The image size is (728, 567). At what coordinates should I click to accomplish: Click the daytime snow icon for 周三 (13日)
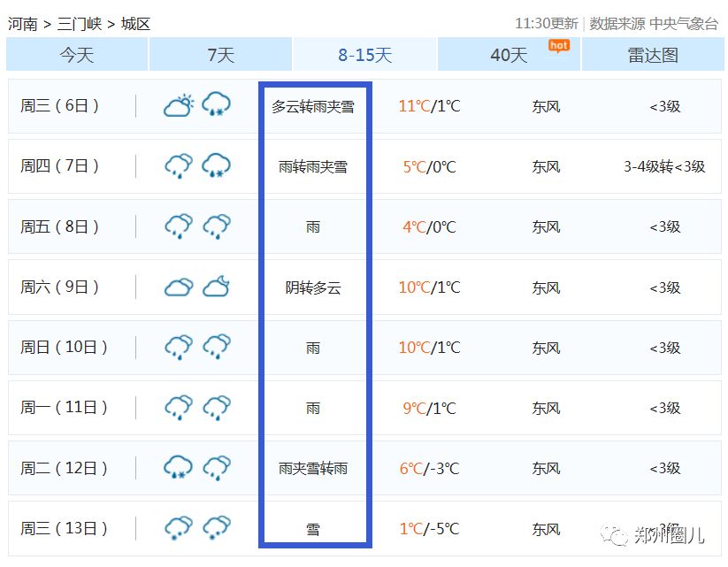tap(179, 528)
